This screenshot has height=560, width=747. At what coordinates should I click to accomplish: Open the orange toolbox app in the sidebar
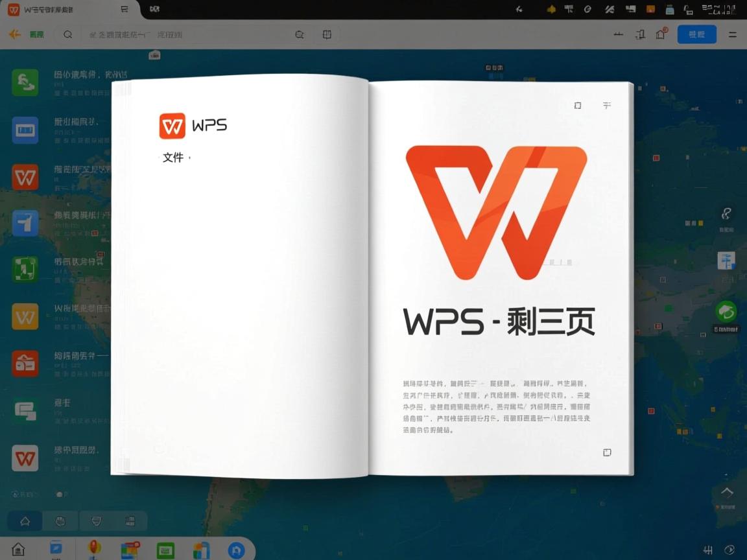click(x=25, y=364)
